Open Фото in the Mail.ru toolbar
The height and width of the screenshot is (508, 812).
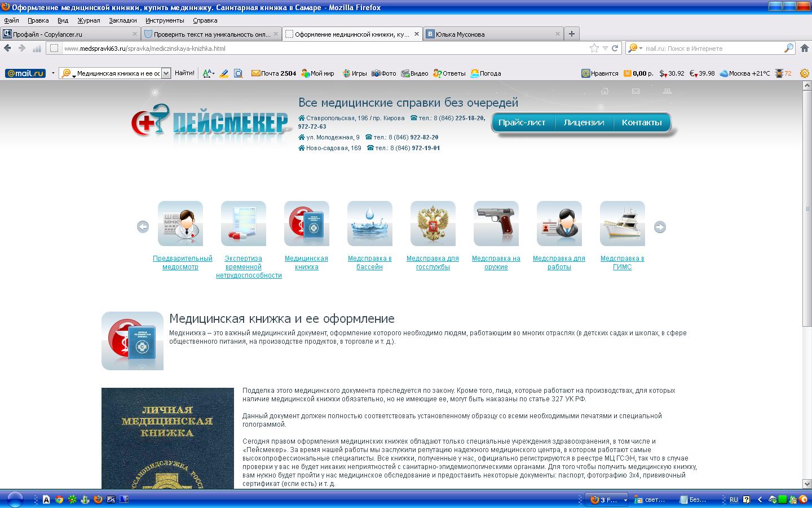384,73
